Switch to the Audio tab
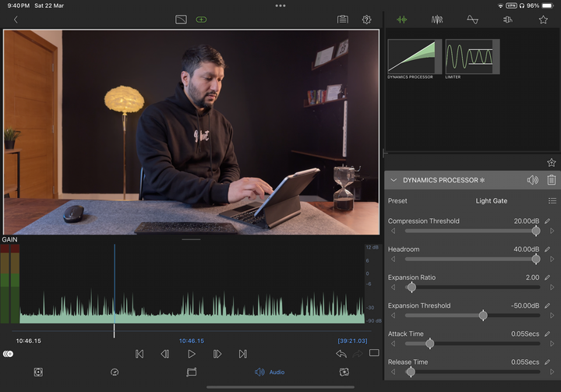 [x=270, y=372]
